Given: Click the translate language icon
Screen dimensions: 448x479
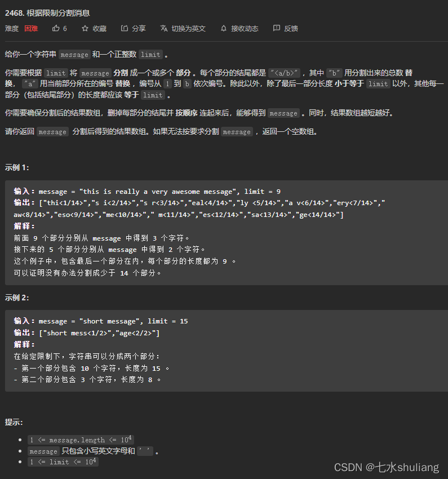Looking at the screenshot, I should tap(163, 28).
